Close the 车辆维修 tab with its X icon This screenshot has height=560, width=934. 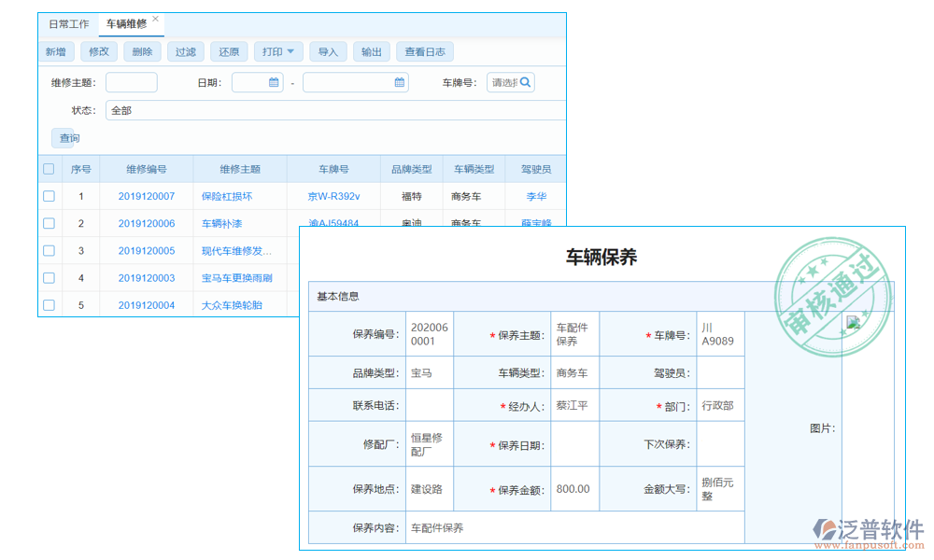tap(154, 19)
